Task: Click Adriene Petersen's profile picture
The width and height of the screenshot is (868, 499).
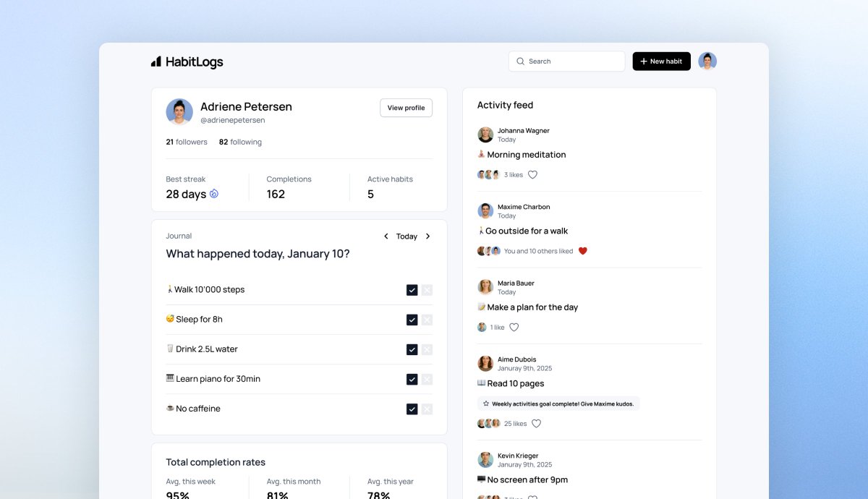Action: pos(179,112)
